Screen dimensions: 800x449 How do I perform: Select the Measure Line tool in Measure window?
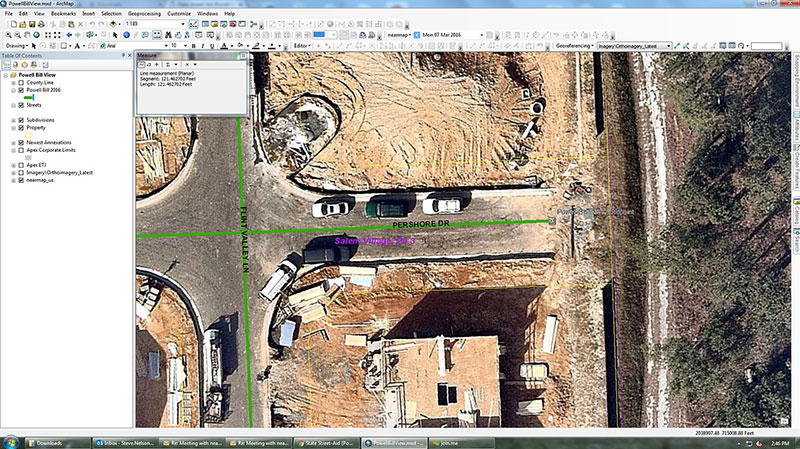click(x=141, y=63)
